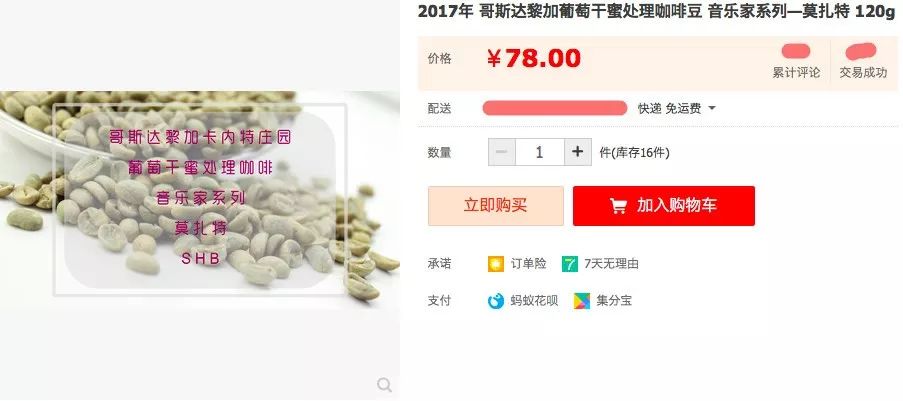The width and height of the screenshot is (903, 401).
Task: Click the 7天无理由 return policy text
Action: tap(611, 264)
